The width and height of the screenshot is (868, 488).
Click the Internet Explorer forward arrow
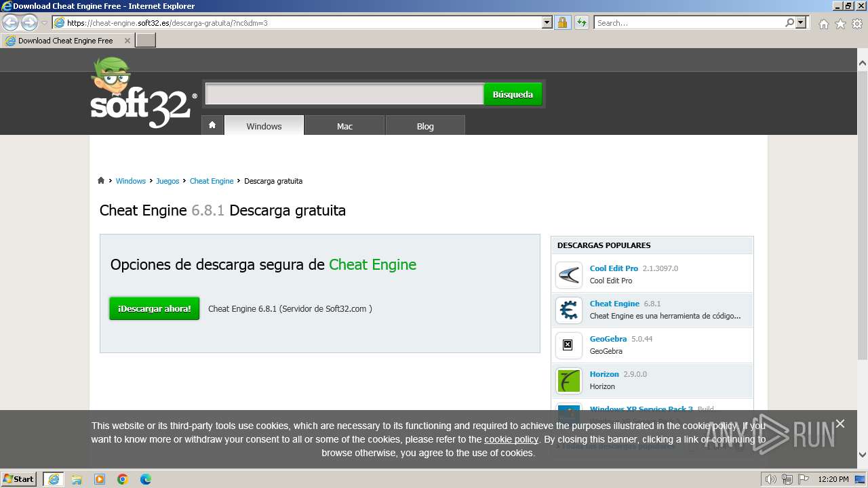(29, 23)
